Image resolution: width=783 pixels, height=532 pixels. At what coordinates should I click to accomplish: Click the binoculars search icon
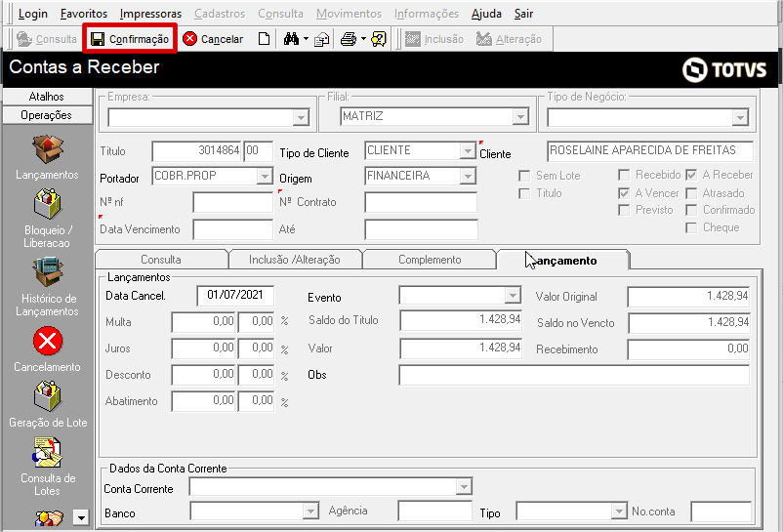tap(291, 39)
